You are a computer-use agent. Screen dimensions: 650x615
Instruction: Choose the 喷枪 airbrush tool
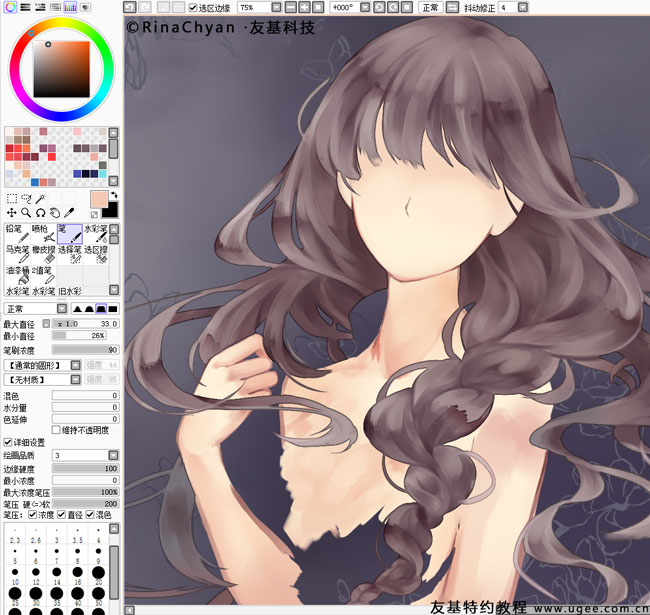click(x=43, y=233)
